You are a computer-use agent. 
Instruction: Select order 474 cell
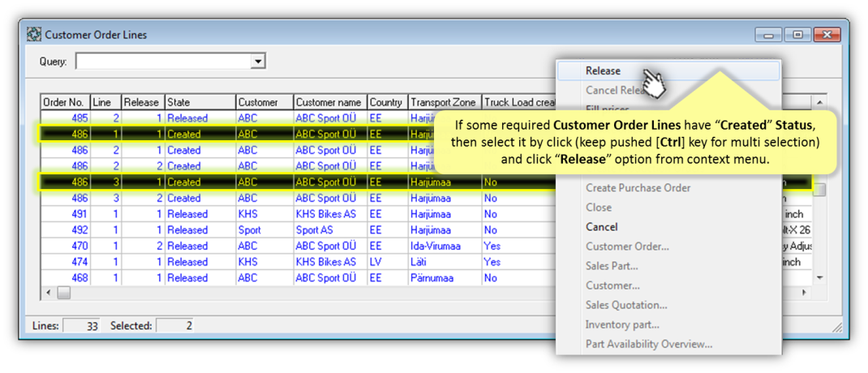click(66, 262)
